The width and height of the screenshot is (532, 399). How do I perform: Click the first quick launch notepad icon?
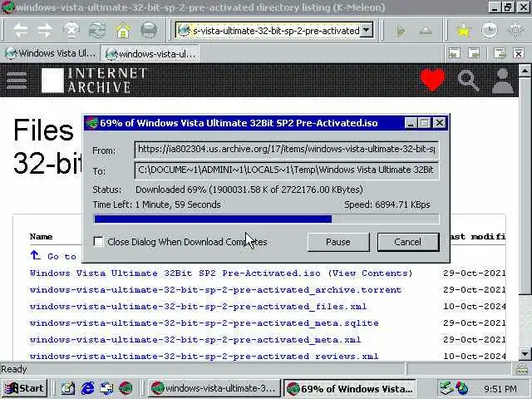68,388
